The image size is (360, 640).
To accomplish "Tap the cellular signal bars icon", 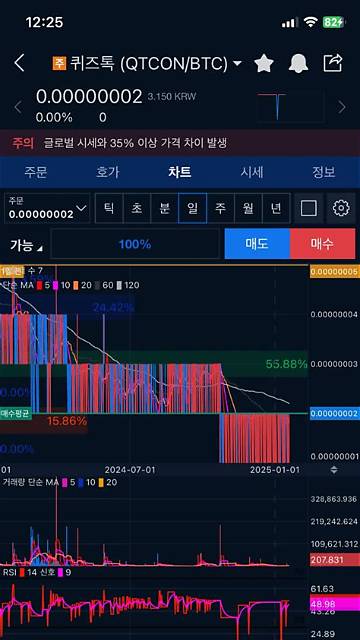I will point(290,23).
